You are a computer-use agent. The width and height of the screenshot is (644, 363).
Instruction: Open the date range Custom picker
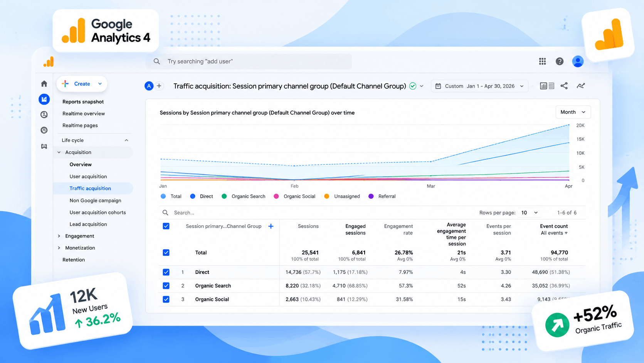pyautogui.click(x=479, y=86)
